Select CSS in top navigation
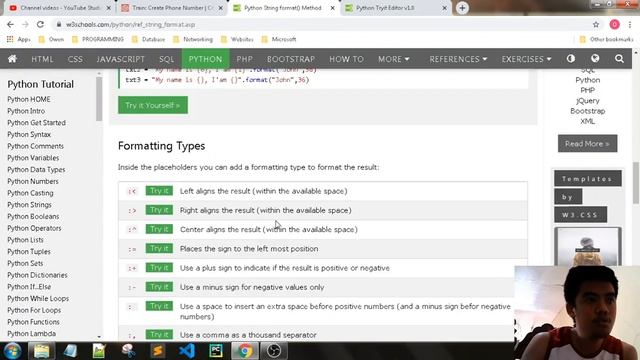 pyautogui.click(x=75, y=59)
